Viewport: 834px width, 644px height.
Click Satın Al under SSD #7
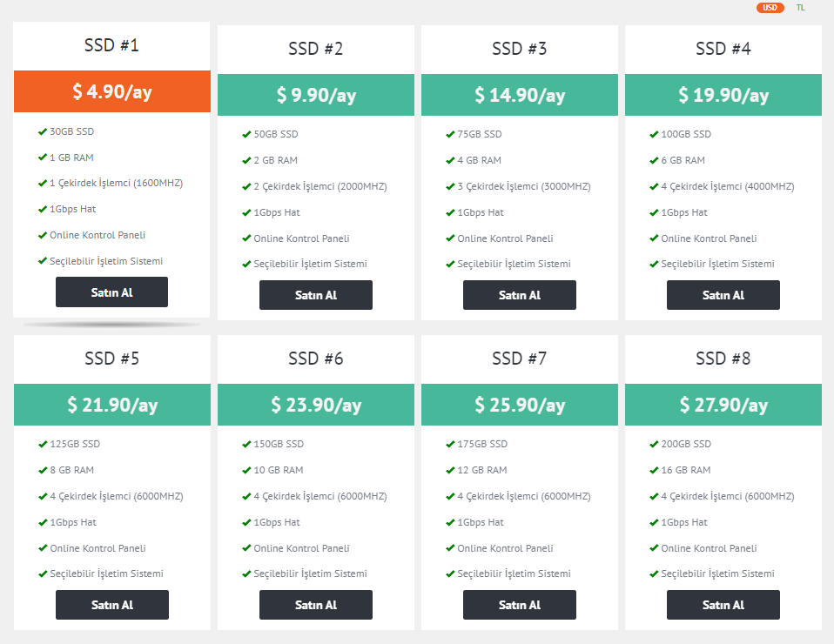(x=520, y=605)
